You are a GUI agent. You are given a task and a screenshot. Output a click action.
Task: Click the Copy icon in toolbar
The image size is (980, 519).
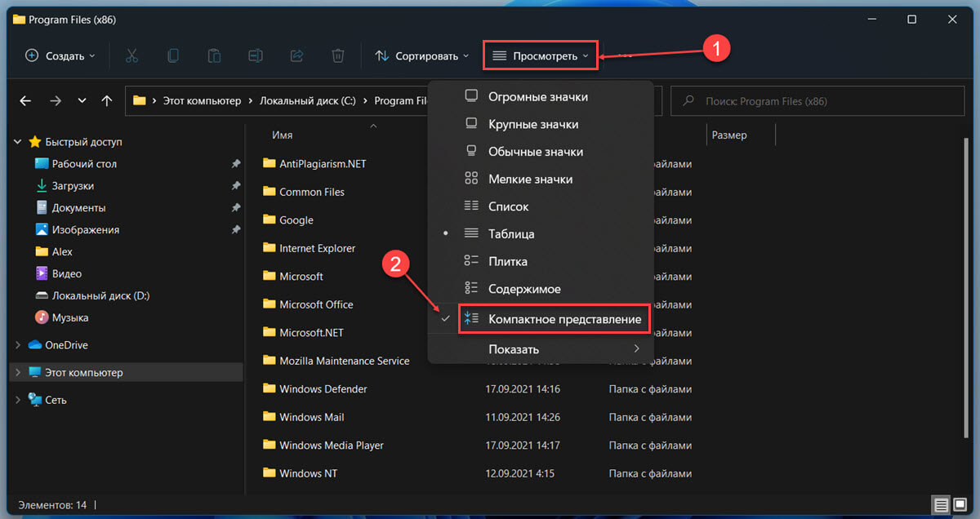173,55
